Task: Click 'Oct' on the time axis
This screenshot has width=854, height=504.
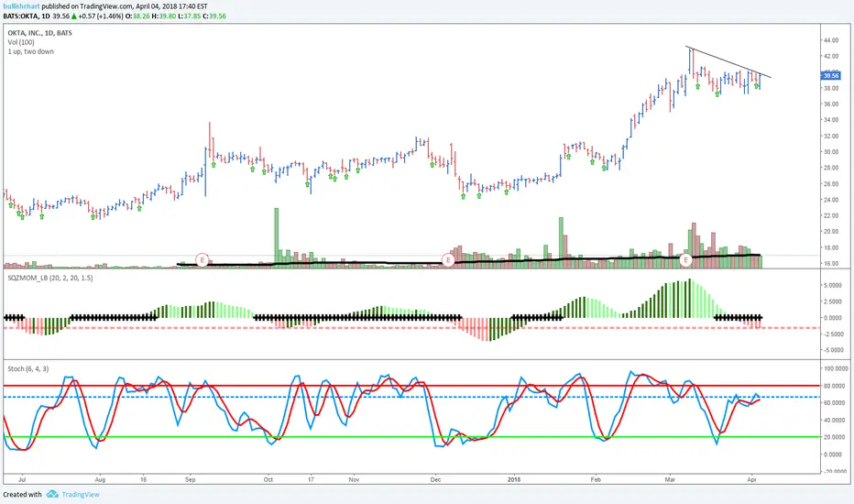Action: 268,479
